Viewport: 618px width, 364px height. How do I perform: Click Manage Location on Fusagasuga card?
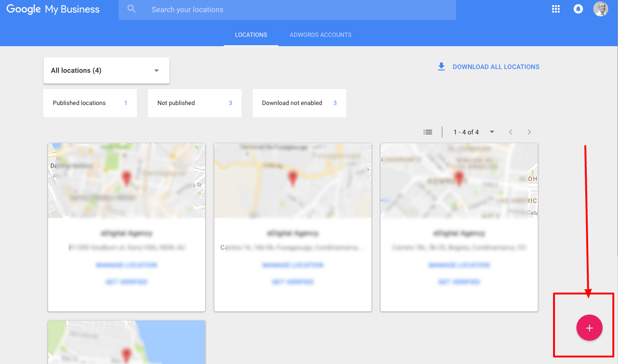[293, 265]
